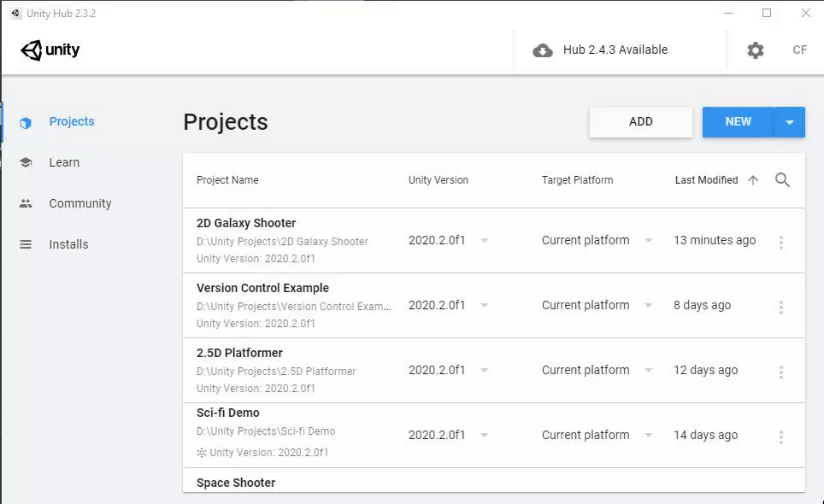Expand Unity version dropdown for 2D Galaxy Shooter
This screenshot has height=504, width=824.
485,240
